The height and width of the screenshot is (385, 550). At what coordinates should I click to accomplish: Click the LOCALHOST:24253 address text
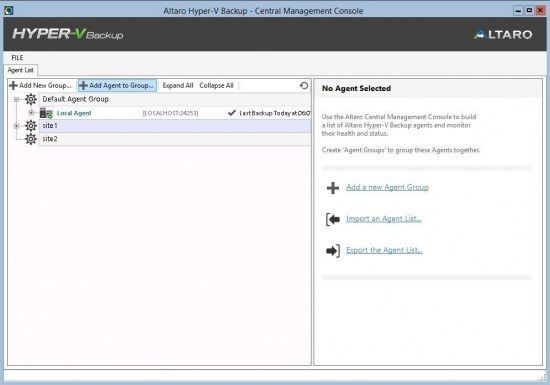pyautogui.click(x=170, y=113)
